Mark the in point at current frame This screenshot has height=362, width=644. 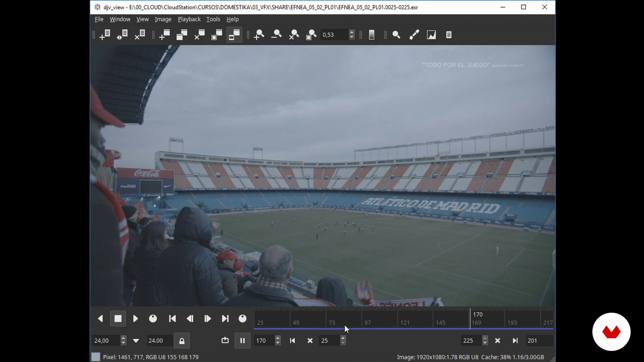click(292, 341)
